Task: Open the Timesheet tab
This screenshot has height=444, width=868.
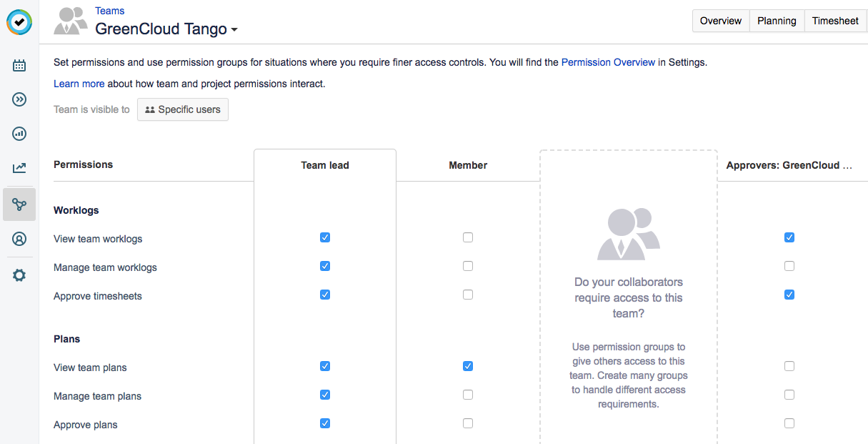Action: pyautogui.click(x=835, y=21)
